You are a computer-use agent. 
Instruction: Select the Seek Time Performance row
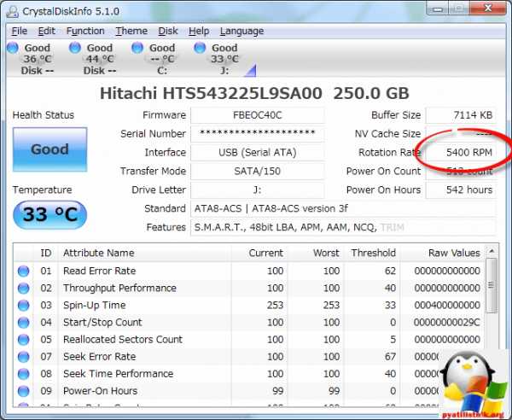[249, 374]
